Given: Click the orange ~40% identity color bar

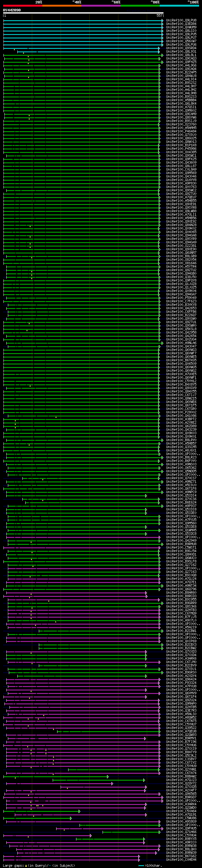Looking at the screenshot, I should (x=62, y=6).
